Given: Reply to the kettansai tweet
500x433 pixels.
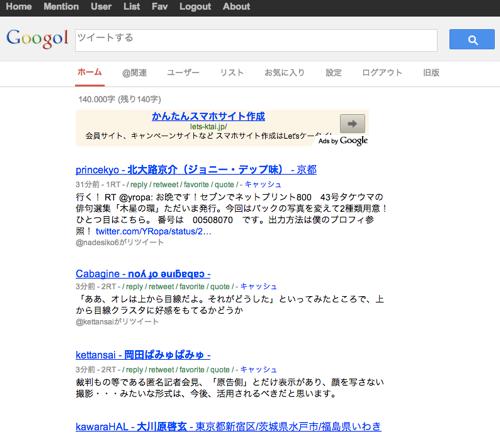Looking at the screenshot, I should coord(135,369).
